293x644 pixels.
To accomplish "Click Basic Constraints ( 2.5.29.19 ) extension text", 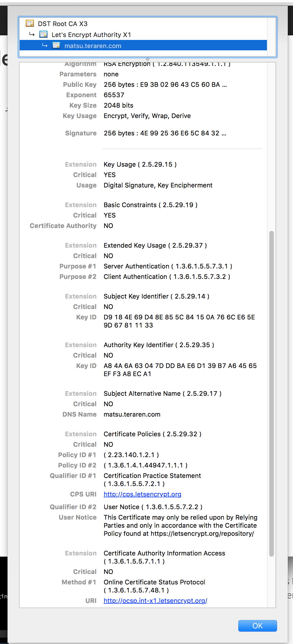I will [x=151, y=205].
